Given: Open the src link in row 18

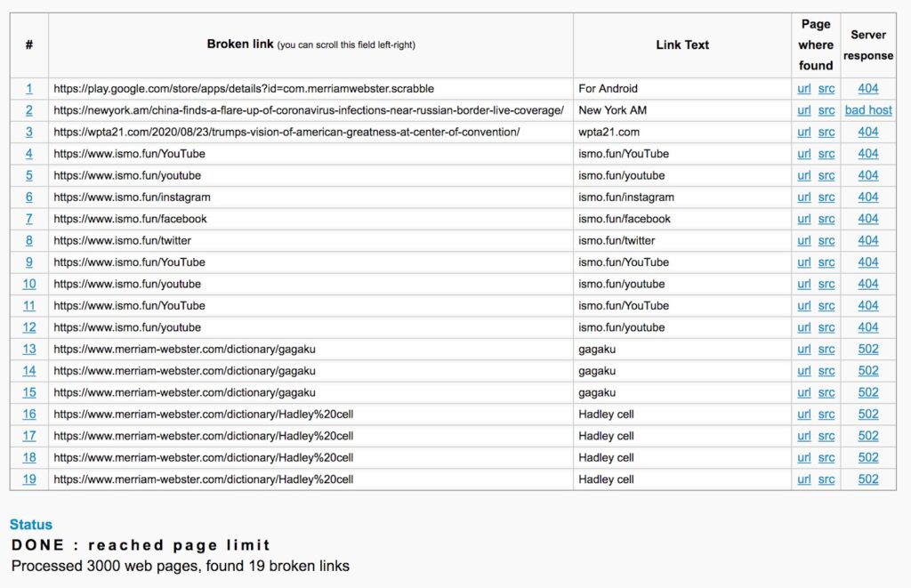Looking at the screenshot, I should click(826, 458).
